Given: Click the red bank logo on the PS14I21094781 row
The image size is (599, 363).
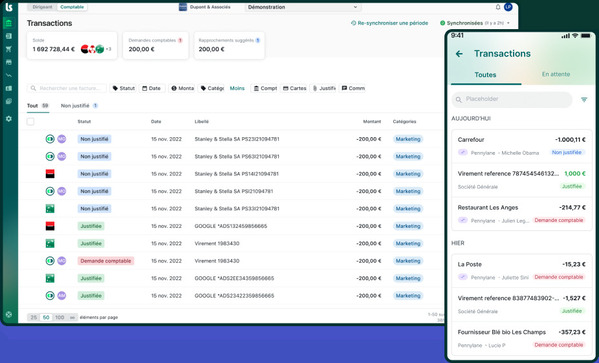Looking at the screenshot, I should click(x=50, y=174).
